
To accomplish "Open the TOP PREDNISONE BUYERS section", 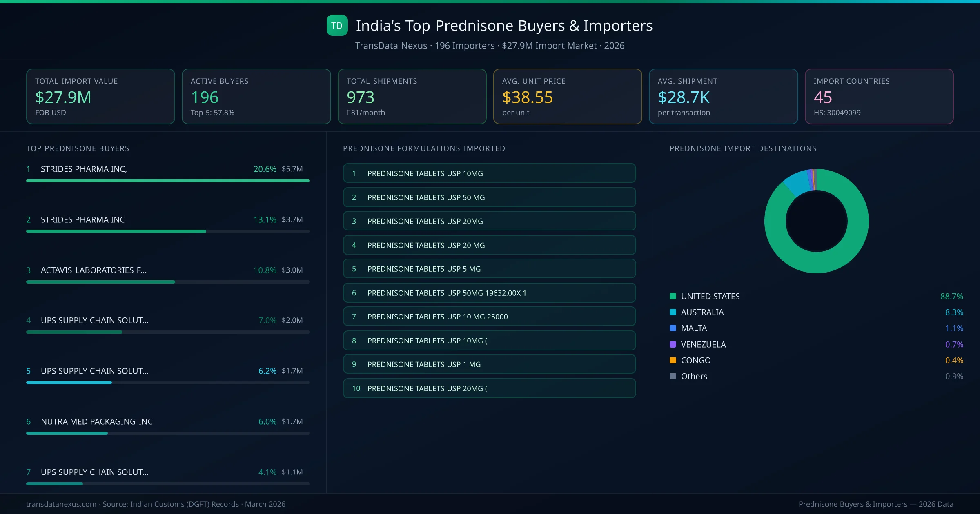I will click(78, 148).
